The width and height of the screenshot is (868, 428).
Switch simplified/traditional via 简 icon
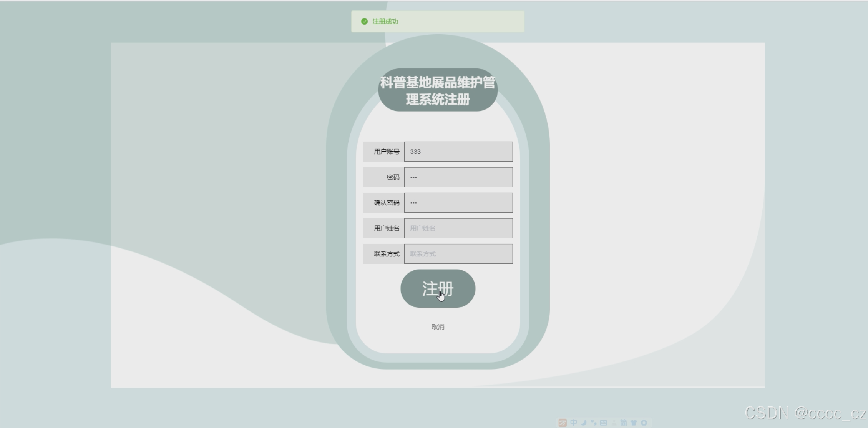click(x=624, y=423)
